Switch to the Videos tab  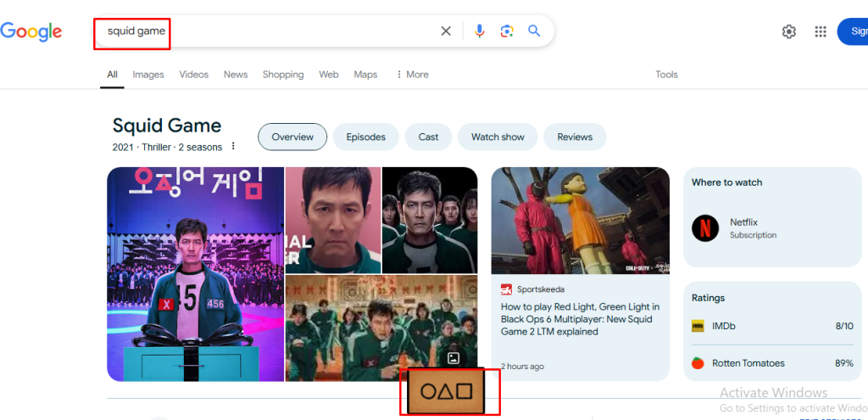pos(194,75)
